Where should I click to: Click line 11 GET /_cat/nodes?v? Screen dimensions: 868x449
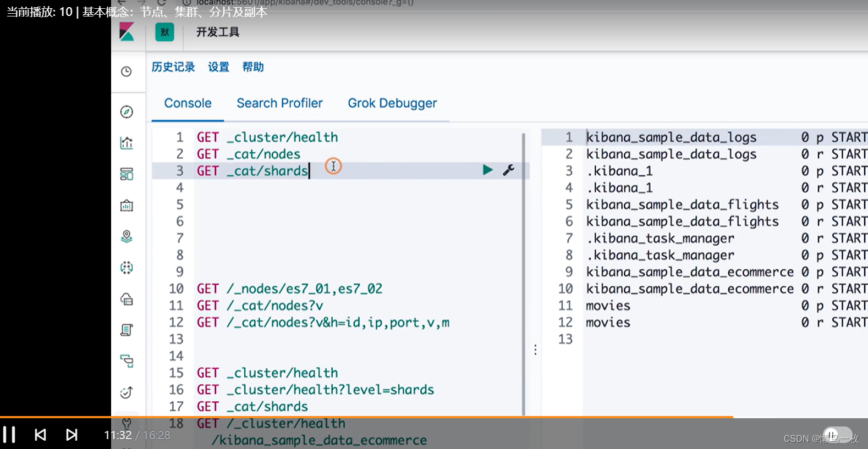pyautogui.click(x=260, y=306)
